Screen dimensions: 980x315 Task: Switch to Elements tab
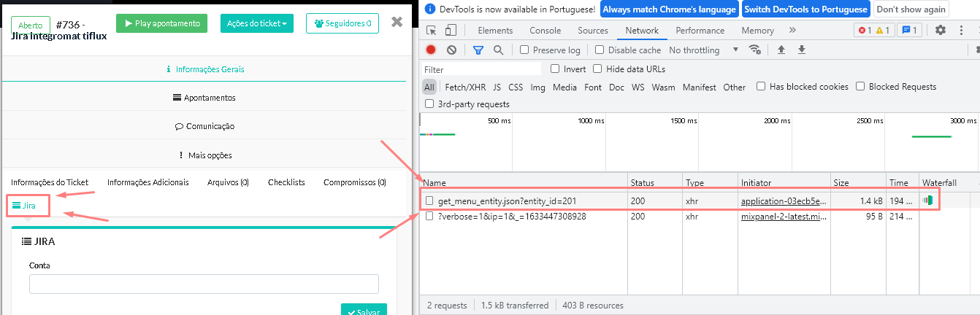[x=495, y=31]
